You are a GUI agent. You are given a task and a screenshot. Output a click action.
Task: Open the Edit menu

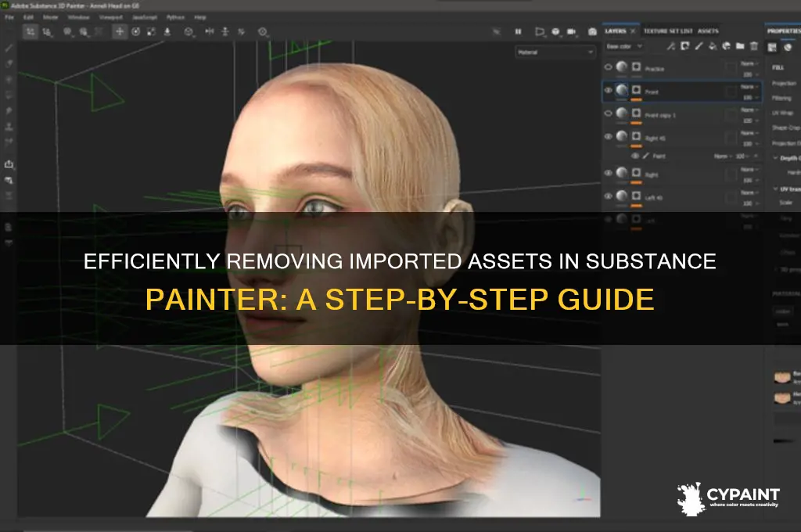pos(29,17)
